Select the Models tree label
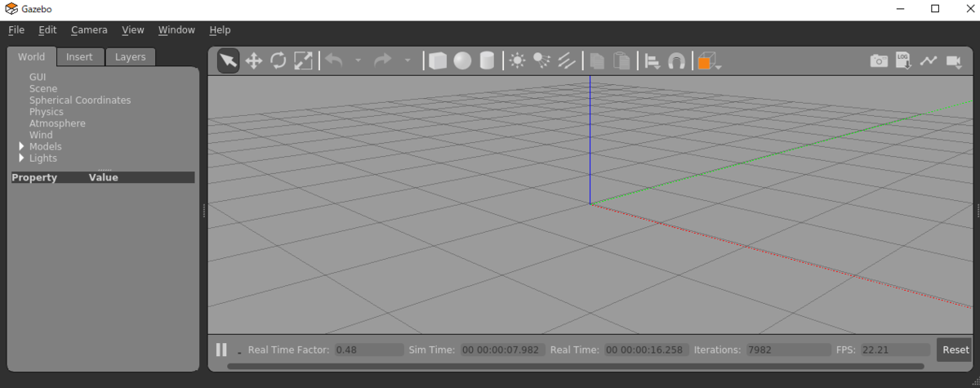Viewport: 980px width, 388px height. [46, 146]
